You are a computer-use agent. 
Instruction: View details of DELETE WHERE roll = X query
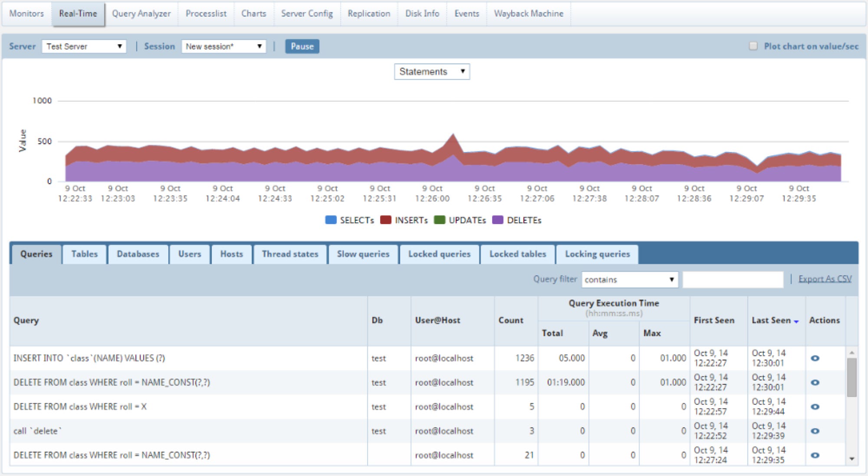point(815,407)
